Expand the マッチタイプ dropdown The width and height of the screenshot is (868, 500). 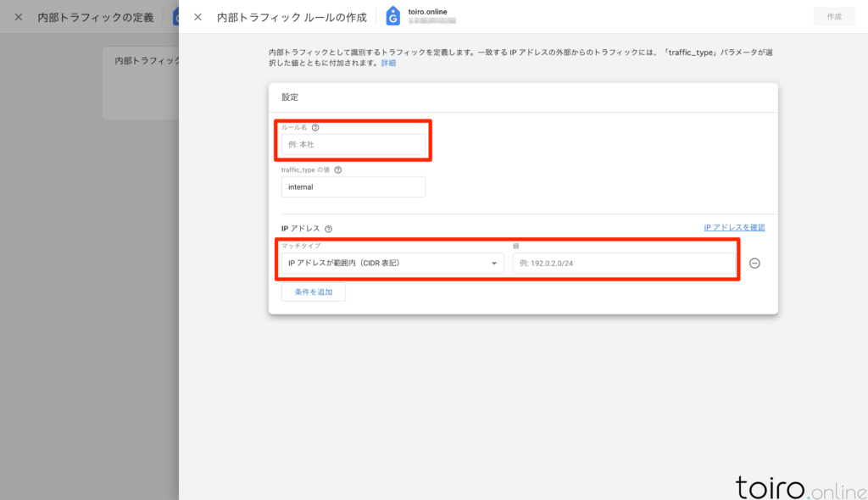click(x=392, y=264)
